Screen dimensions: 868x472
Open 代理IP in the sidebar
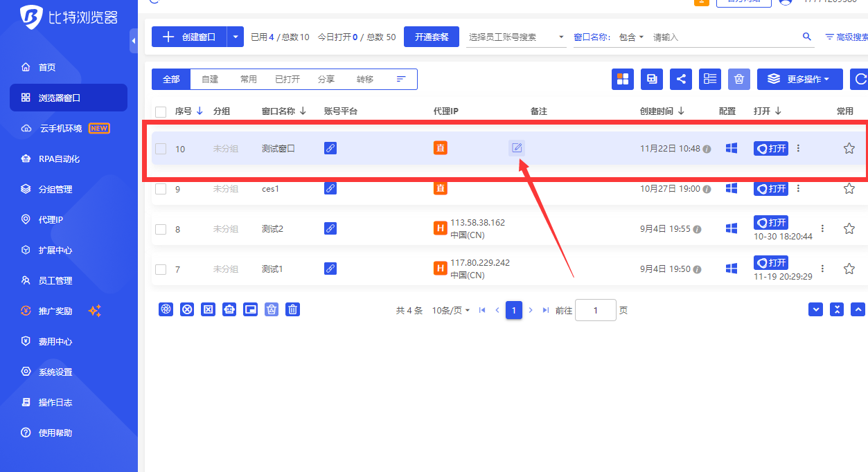pyautogui.click(x=51, y=219)
